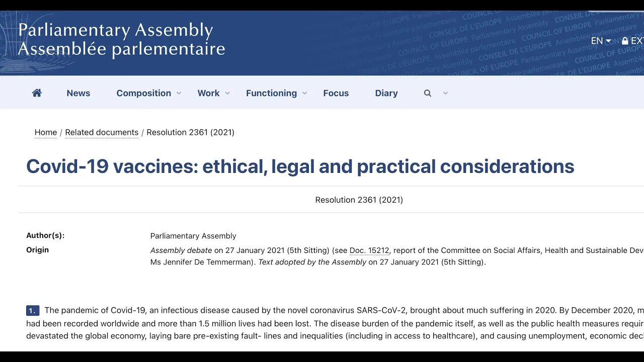Go to the home icon in navigation
Image resolution: width=644 pixels, height=362 pixels.
pyautogui.click(x=37, y=93)
